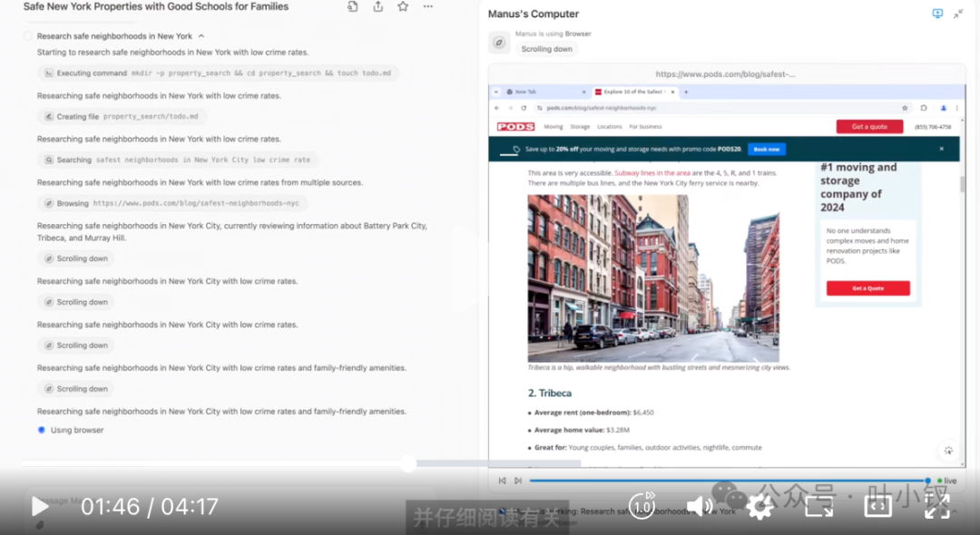Click the red Get a quote header button

click(869, 127)
